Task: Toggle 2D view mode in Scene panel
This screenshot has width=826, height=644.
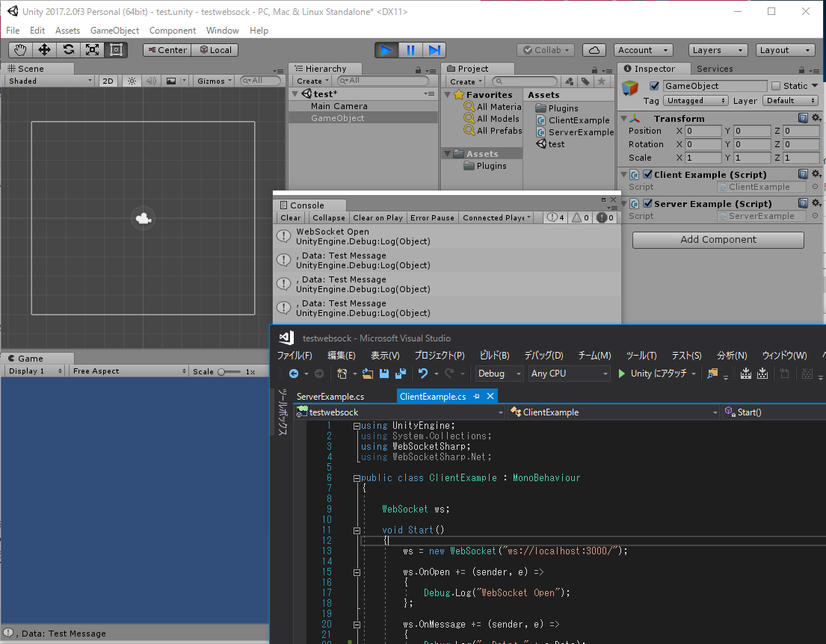Action: (x=106, y=81)
